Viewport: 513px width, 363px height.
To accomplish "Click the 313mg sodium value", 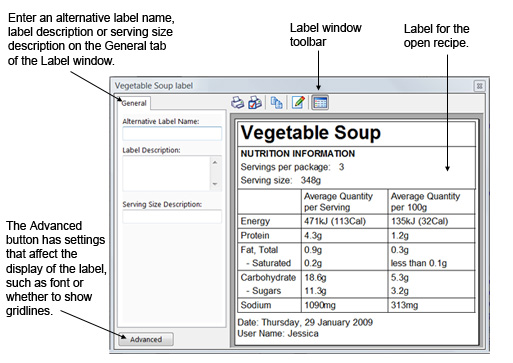I will (404, 305).
